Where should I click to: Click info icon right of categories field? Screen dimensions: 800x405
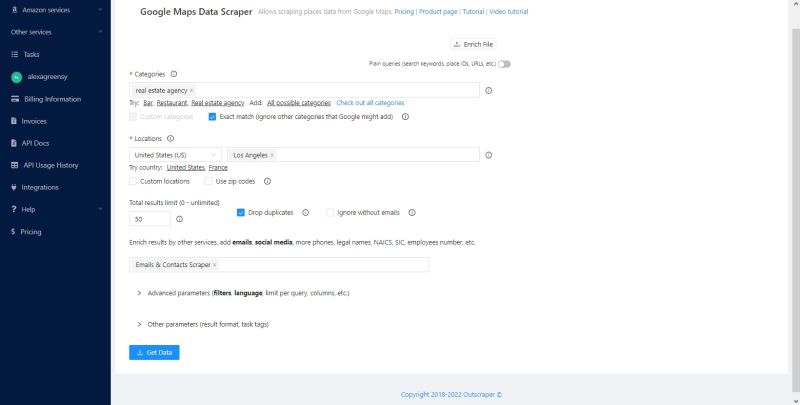[488, 90]
